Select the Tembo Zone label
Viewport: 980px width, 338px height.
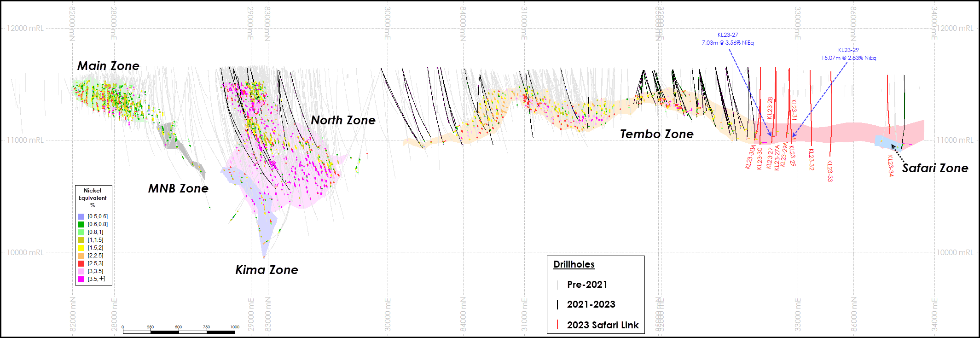656,134
